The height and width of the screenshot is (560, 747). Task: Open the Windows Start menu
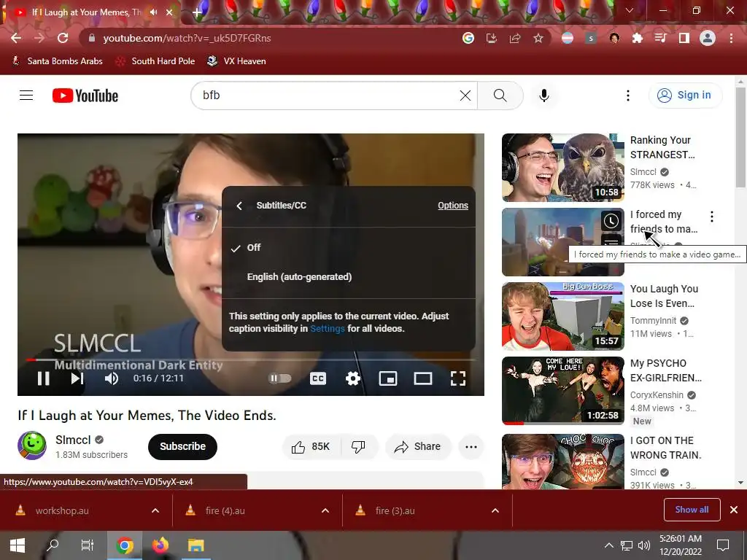tap(18, 545)
